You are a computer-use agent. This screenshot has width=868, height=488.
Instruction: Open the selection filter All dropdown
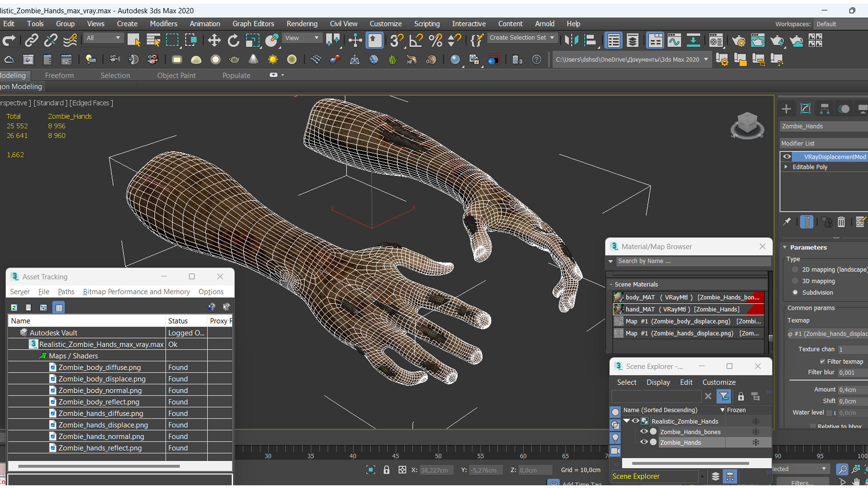pyautogui.click(x=104, y=38)
